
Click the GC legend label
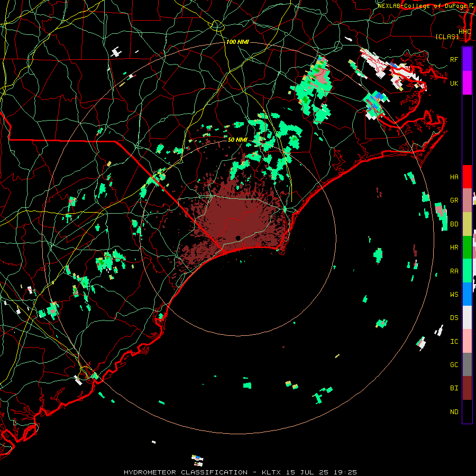pos(454,365)
